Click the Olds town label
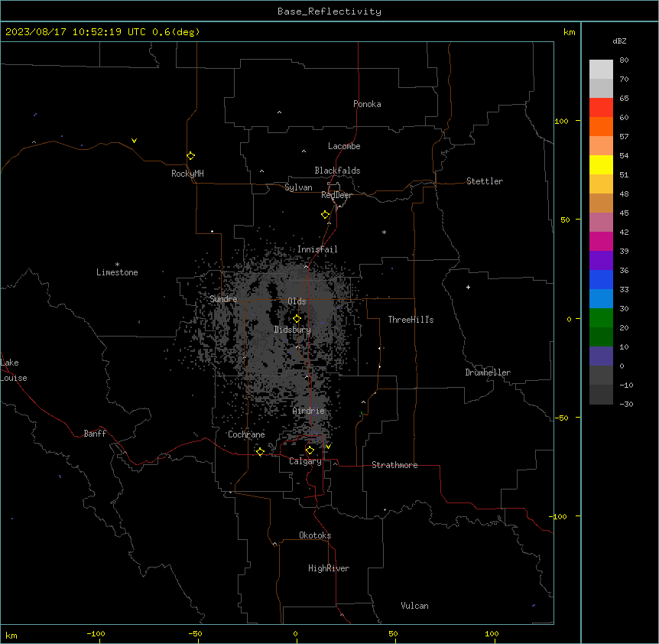Screen dimensions: 659x644 coord(297,301)
